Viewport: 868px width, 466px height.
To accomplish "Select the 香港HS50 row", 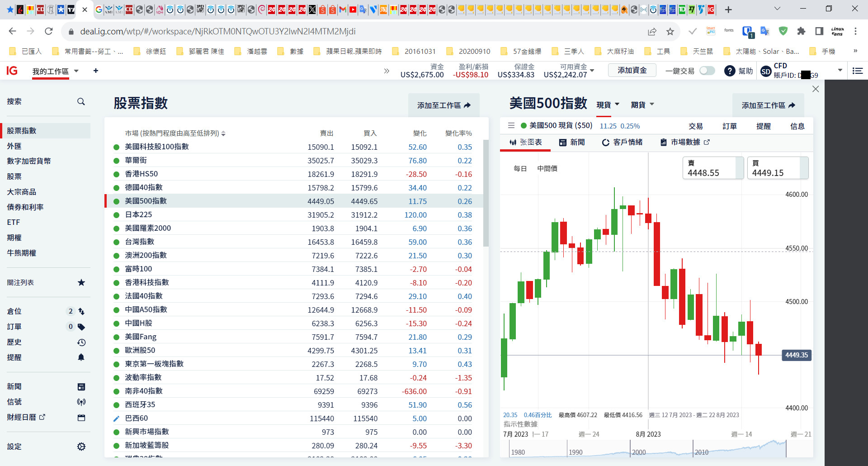I will click(294, 174).
